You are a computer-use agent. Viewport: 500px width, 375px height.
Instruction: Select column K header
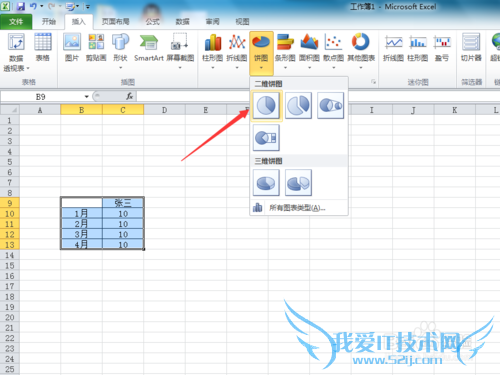(455, 110)
